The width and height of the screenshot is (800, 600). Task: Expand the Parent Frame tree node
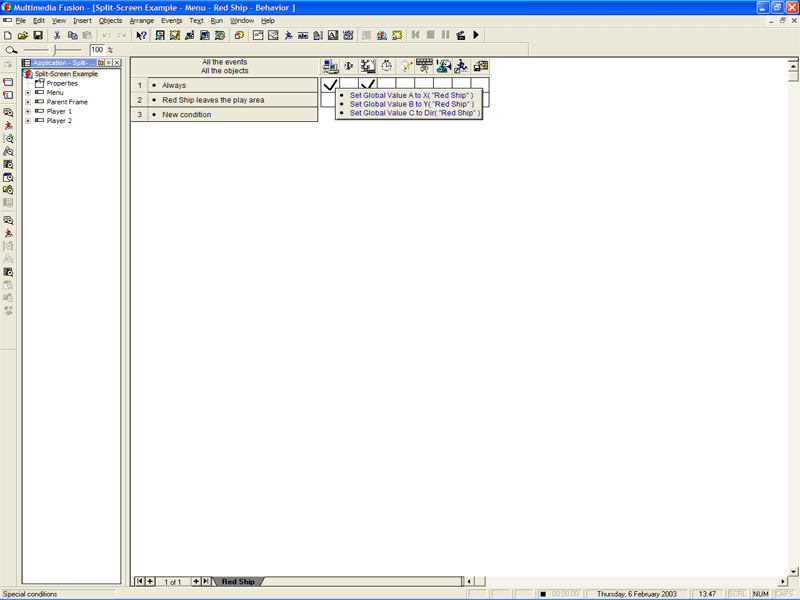pyautogui.click(x=28, y=102)
